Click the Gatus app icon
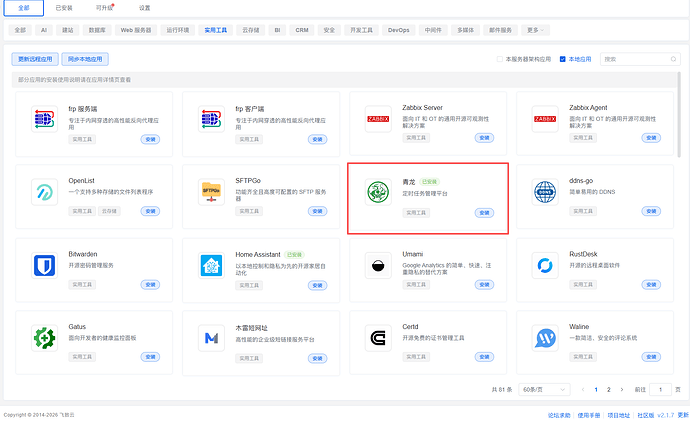 coord(43,338)
